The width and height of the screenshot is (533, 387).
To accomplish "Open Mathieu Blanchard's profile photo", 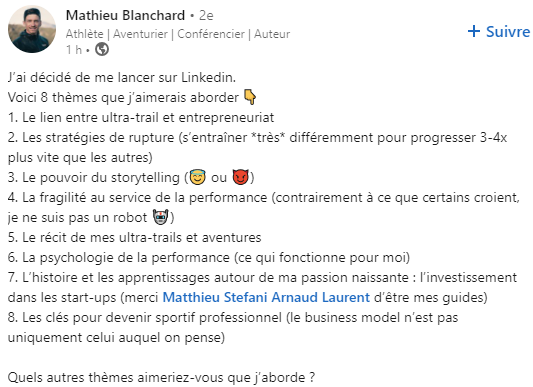I will click(32, 29).
